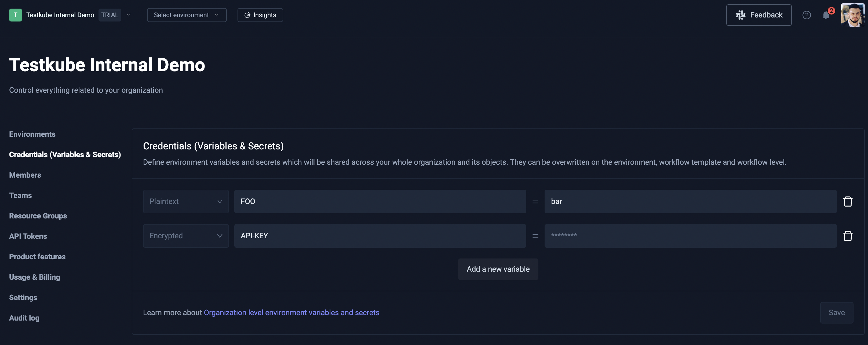868x345 pixels.
Task: Click Add a new variable
Action: 498,269
